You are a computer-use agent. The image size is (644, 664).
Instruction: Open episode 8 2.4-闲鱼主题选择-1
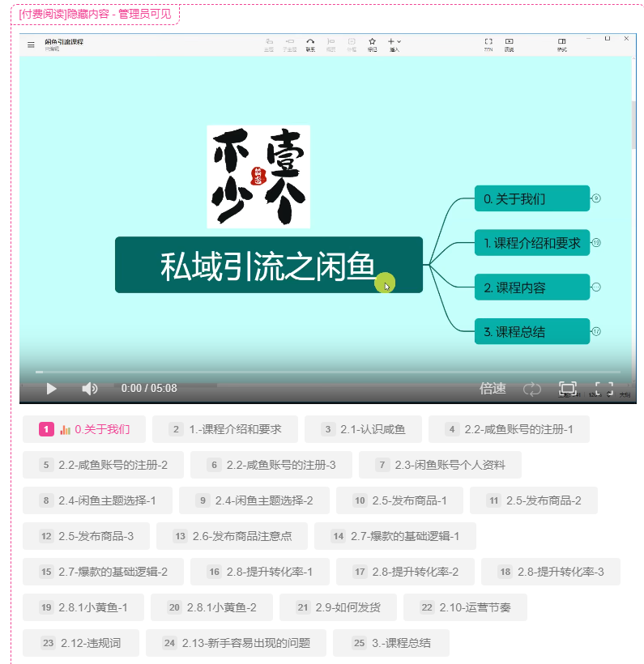[97, 500]
